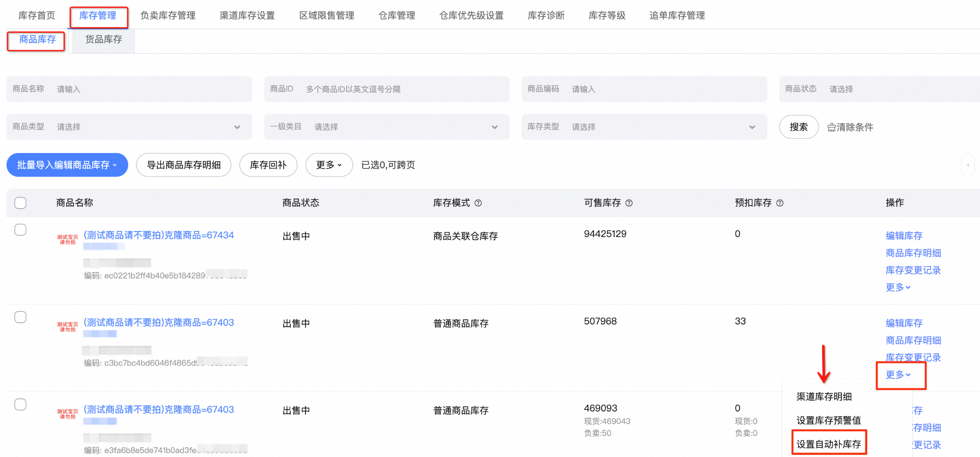Toggle the select-all checkbox in table header

[21, 203]
